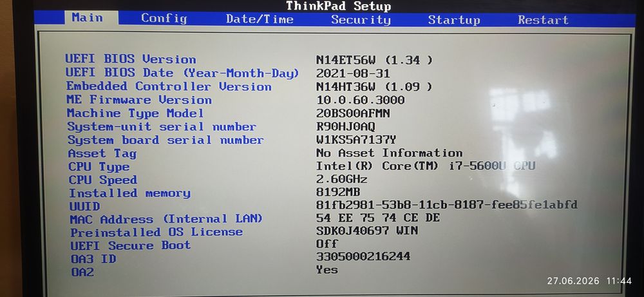This screenshot has width=644, height=297.
Task: Select the Machine Type Model label
Action: pyautogui.click(x=135, y=113)
